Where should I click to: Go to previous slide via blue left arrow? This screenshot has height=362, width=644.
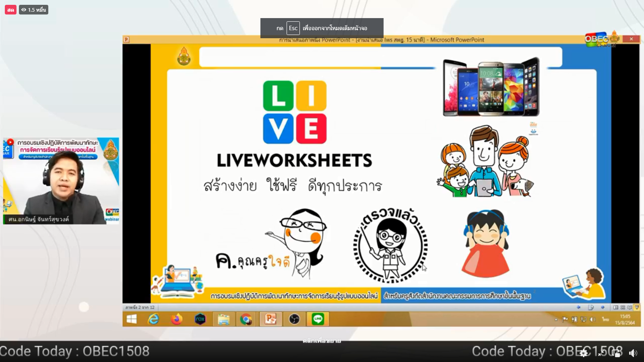[x=579, y=307]
